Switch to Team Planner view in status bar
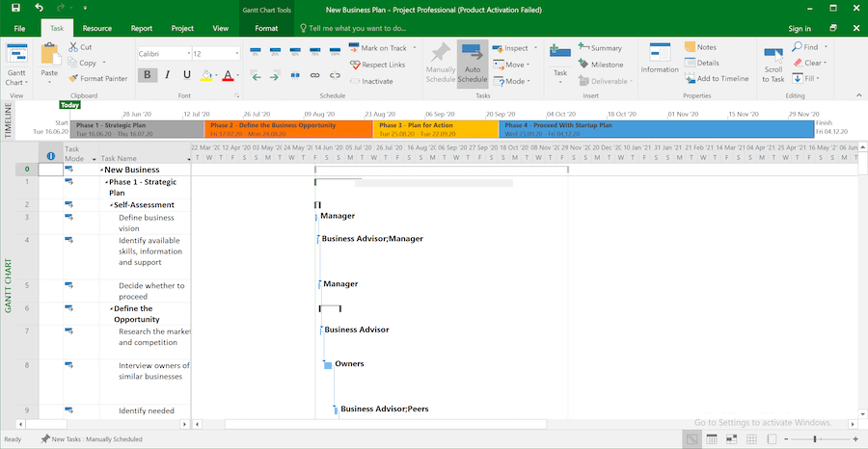Image resolution: width=868 pixels, height=449 pixels. click(731, 439)
